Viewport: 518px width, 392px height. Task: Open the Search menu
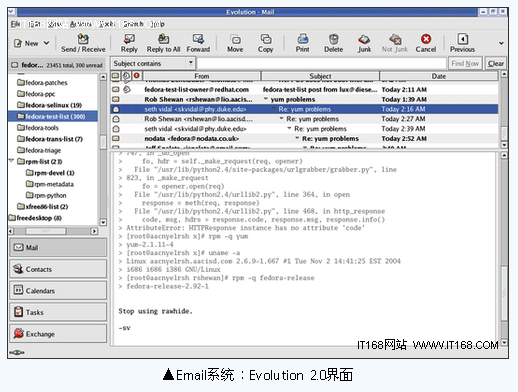click(133, 24)
